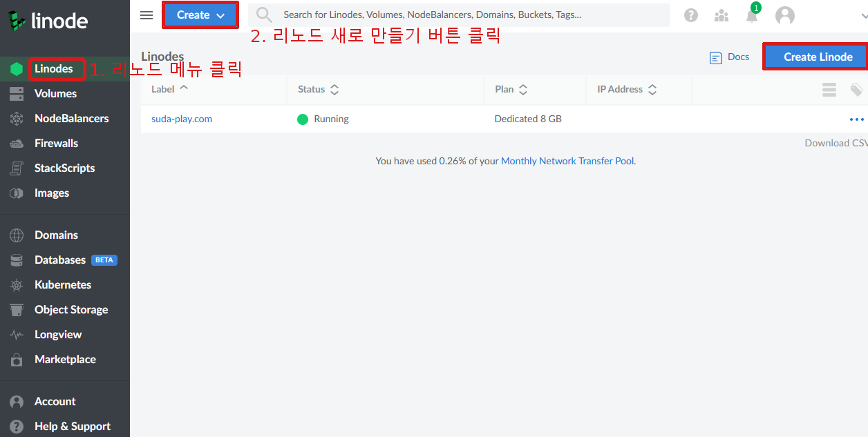Click the Marketplace bag icon
This screenshot has height=437, width=868.
tap(17, 360)
